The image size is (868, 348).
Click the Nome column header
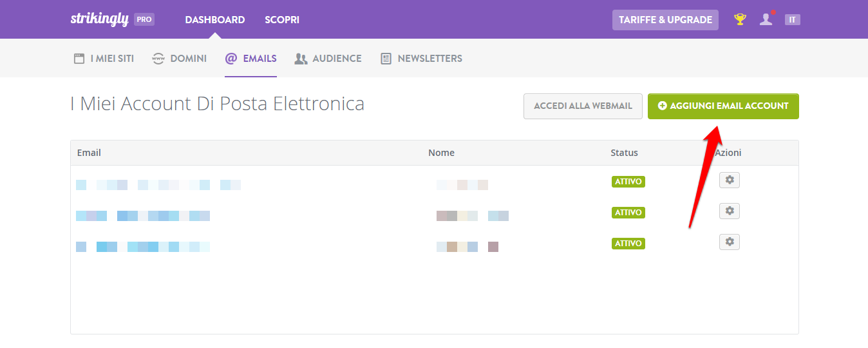pyautogui.click(x=441, y=153)
